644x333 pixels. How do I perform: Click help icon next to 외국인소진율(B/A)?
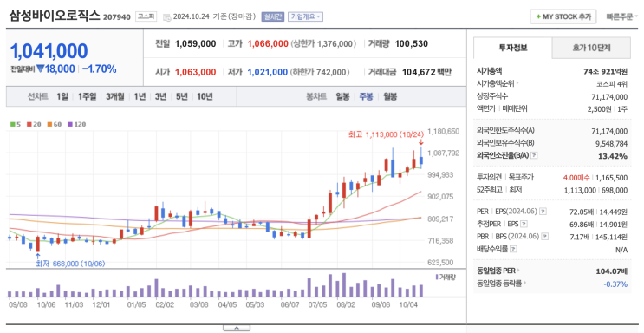click(x=534, y=155)
